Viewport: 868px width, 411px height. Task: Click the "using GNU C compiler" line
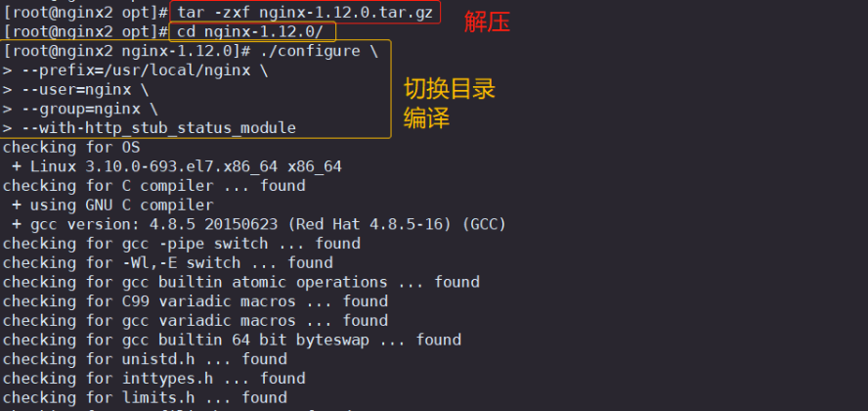[x=112, y=205]
